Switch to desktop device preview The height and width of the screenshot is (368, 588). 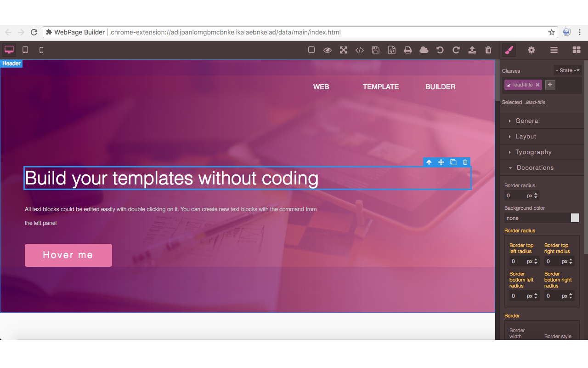coord(9,50)
